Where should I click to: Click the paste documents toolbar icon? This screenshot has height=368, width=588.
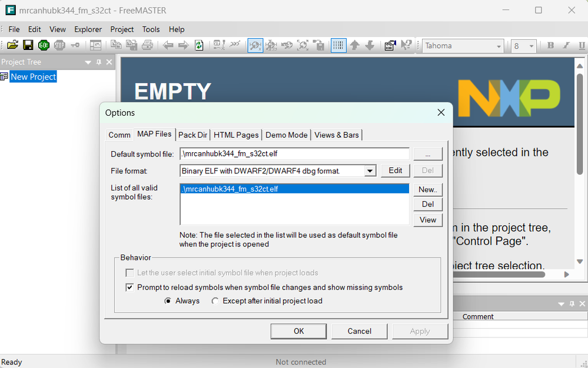tap(132, 45)
